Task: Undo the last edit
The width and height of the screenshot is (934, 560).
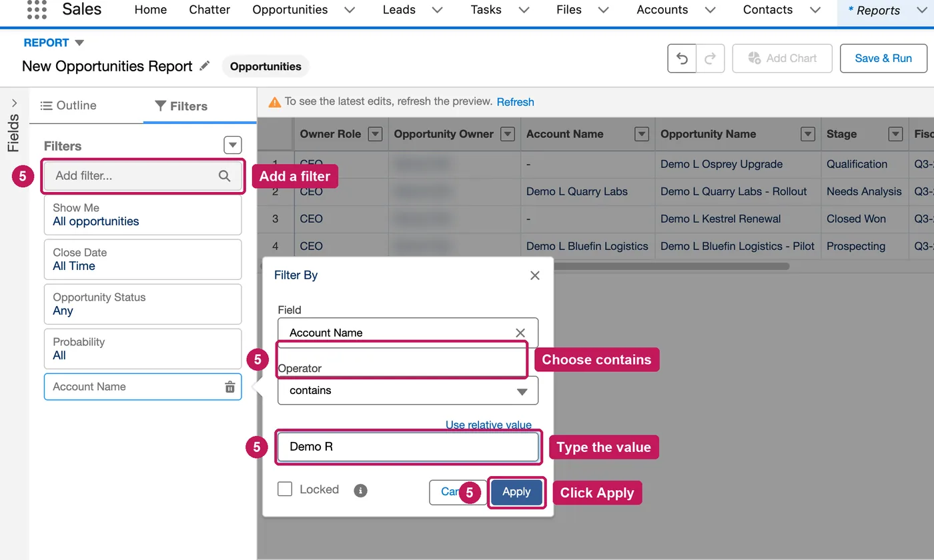Action: click(682, 59)
